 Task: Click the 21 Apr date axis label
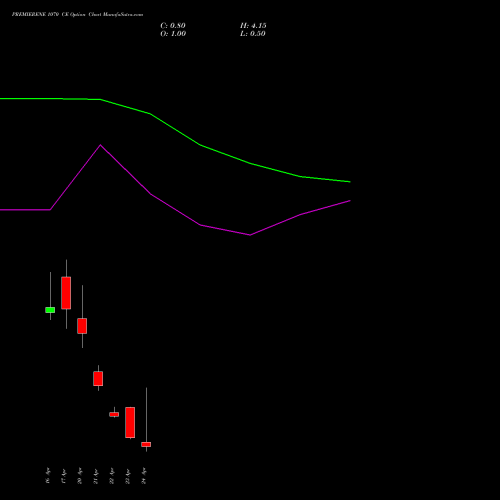coord(96,476)
